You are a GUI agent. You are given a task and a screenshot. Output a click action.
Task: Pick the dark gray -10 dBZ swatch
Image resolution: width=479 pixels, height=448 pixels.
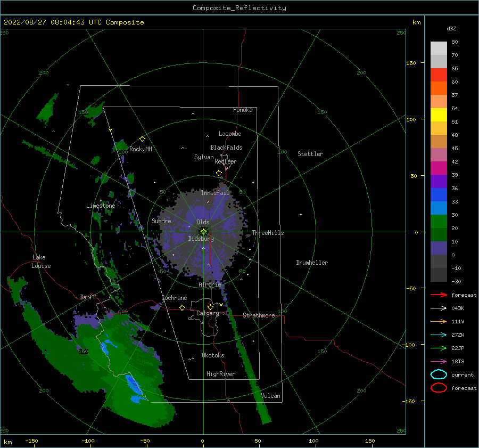pyautogui.click(x=439, y=275)
